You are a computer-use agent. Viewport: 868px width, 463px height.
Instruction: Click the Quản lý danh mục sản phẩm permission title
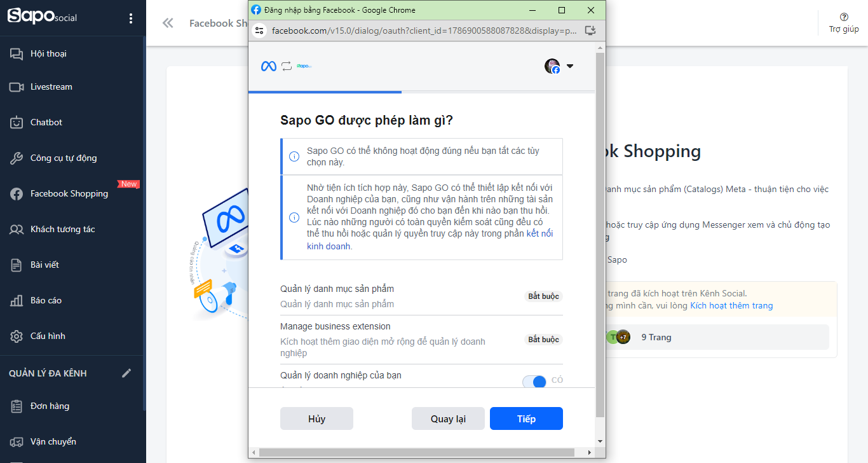coord(337,289)
